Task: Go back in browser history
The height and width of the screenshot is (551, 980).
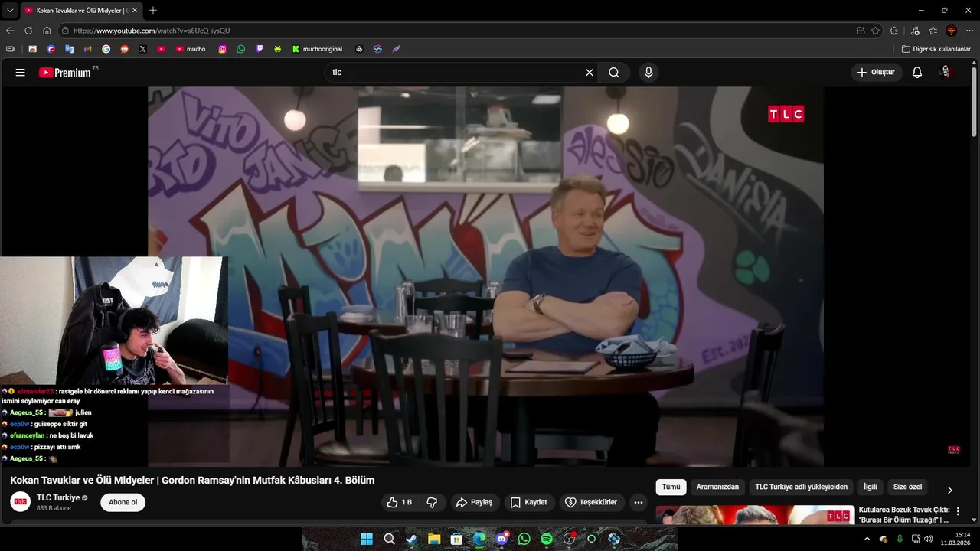Action: [10, 31]
